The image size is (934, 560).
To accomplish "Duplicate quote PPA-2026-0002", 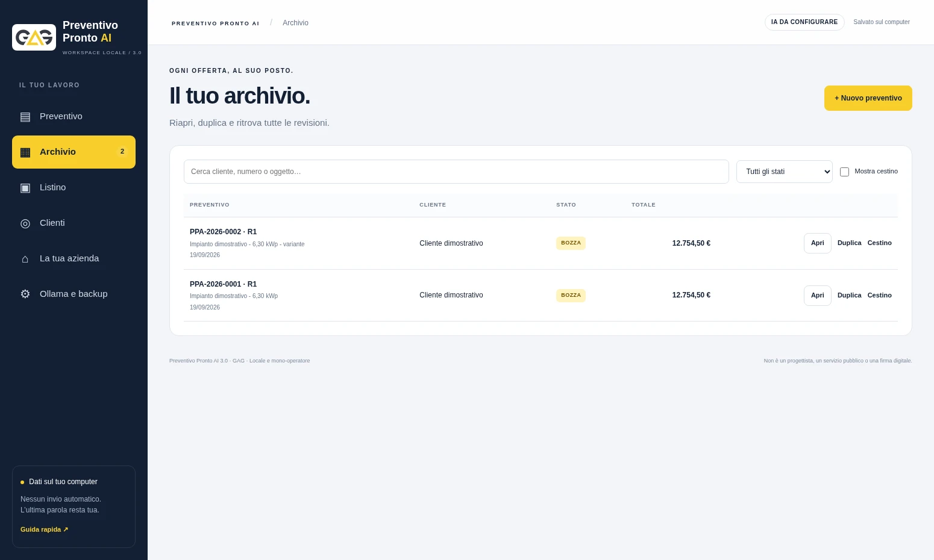I will click(x=849, y=243).
